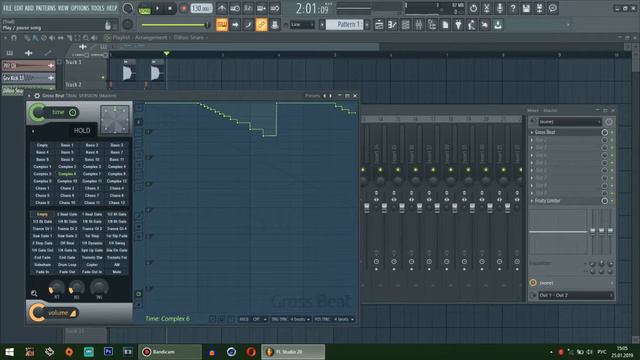Toggle wait for input before playing
Image resolution: width=640 pixels, height=360 pixels.
(x=235, y=8)
